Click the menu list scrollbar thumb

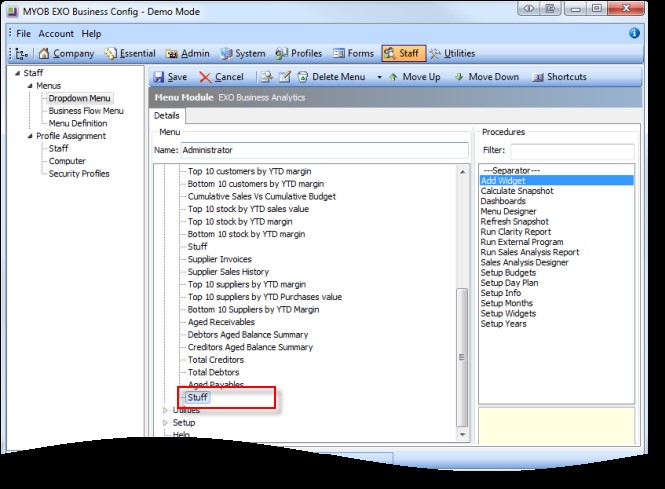click(462, 357)
